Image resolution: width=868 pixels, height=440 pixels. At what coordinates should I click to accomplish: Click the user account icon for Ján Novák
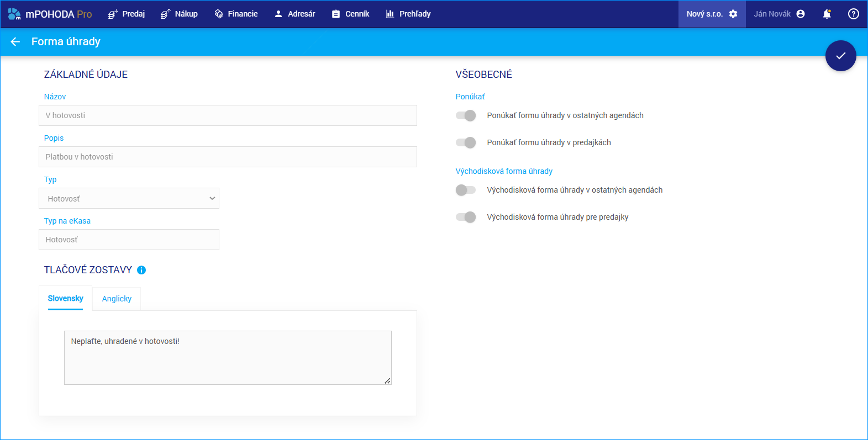click(x=801, y=14)
